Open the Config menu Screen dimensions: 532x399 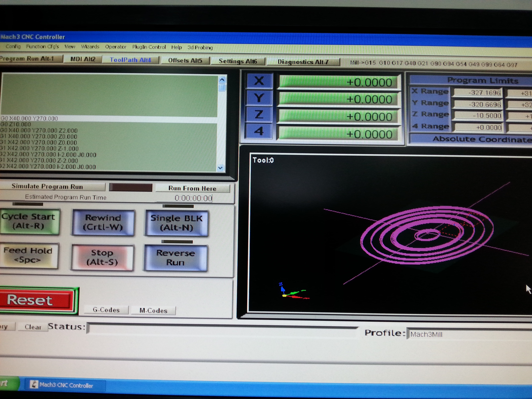[13, 46]
